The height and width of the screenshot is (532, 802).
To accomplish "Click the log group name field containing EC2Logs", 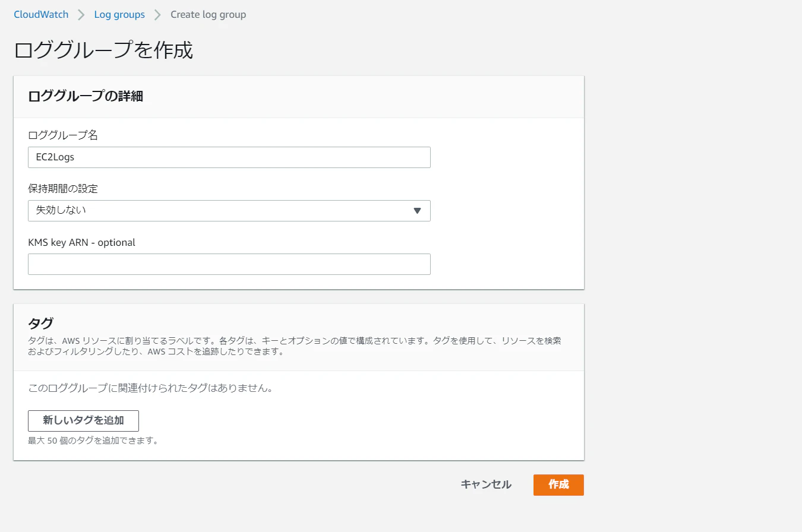I will (229, 157).
